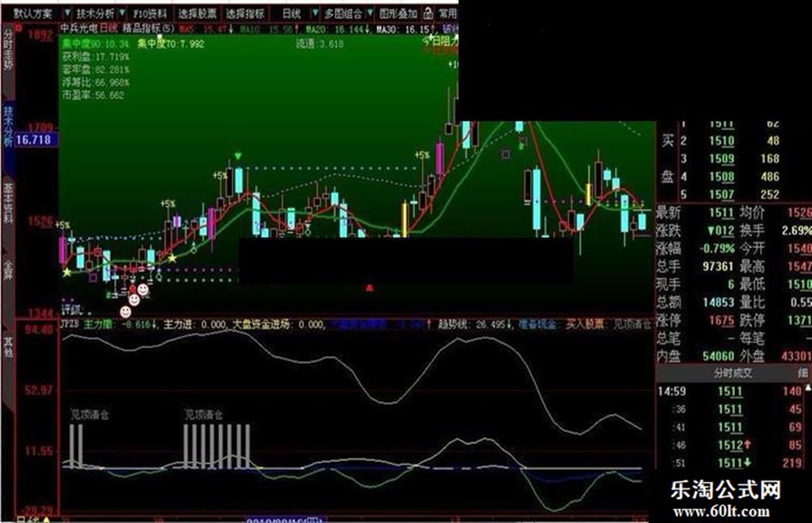Viewport: 812px width, 523px height.
Task: Open the 常用 toolbar menu
Action: pos(448,14)
